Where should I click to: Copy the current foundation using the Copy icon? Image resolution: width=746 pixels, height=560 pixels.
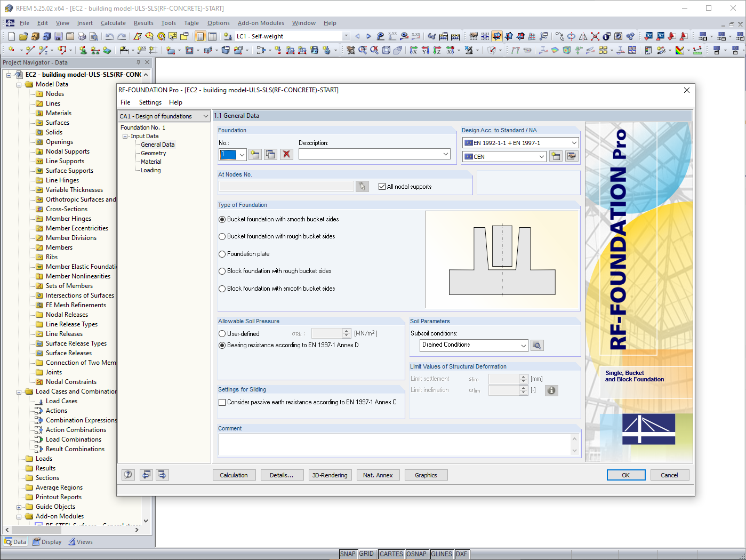coord(270,154)
